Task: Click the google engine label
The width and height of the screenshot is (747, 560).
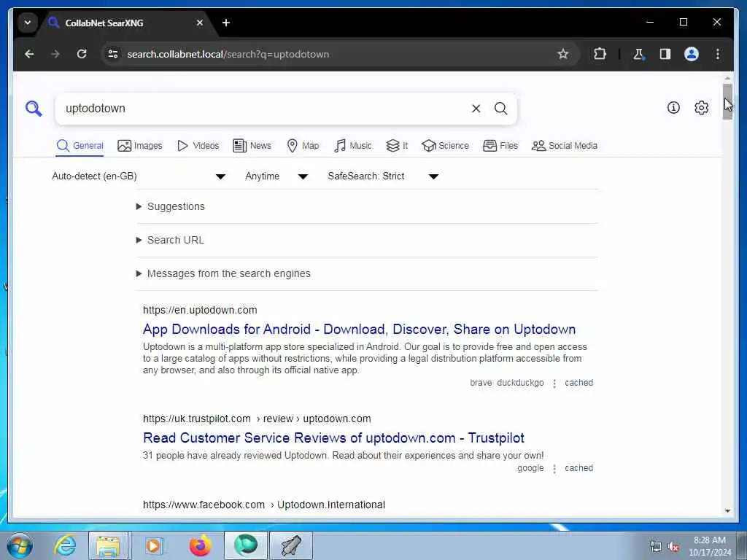Action: [530, 468]
